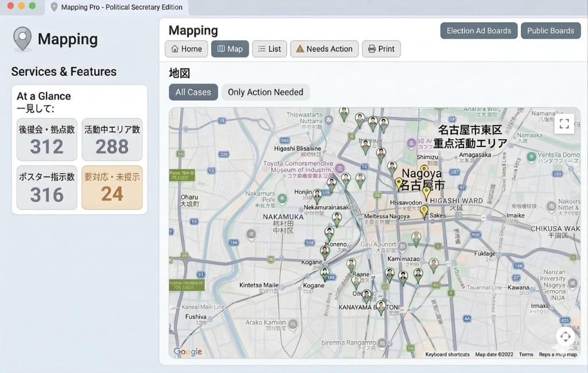Click the yellow pin left of 名古屋市 text
Viewport: 588px width, 373px height.
(x=399, y=183)
